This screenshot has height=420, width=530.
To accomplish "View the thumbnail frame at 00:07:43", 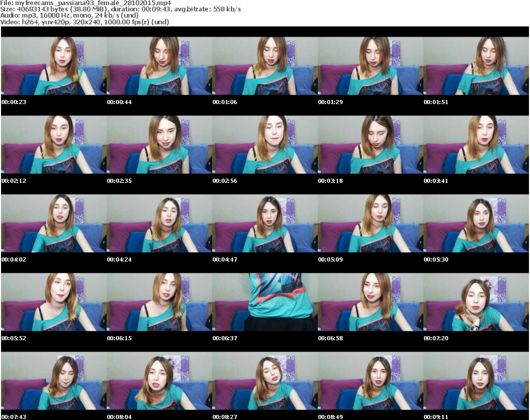I will coord(54,381).
